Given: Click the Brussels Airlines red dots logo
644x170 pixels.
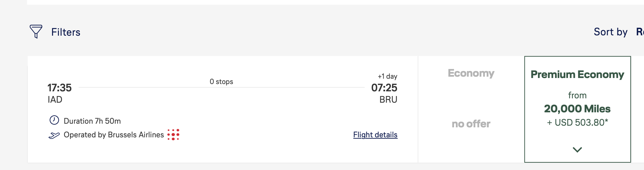Looking at the screenshot, I should 173,135.
